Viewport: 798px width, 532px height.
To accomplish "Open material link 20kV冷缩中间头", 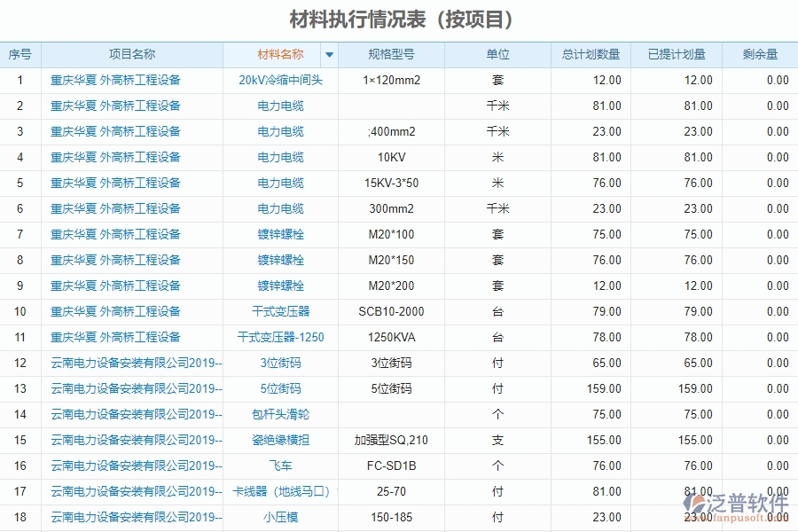I will pyautogui.click(x=278, y=80).
